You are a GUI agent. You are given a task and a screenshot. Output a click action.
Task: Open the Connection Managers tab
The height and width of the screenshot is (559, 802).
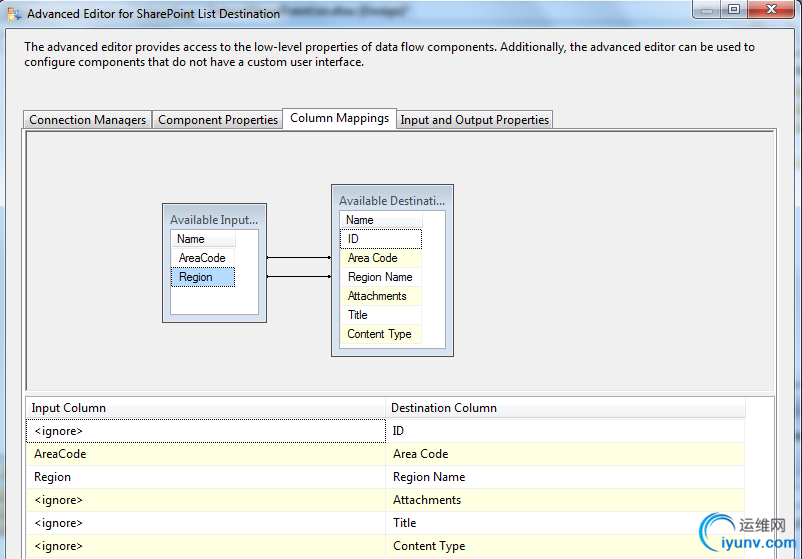point(87,120)
